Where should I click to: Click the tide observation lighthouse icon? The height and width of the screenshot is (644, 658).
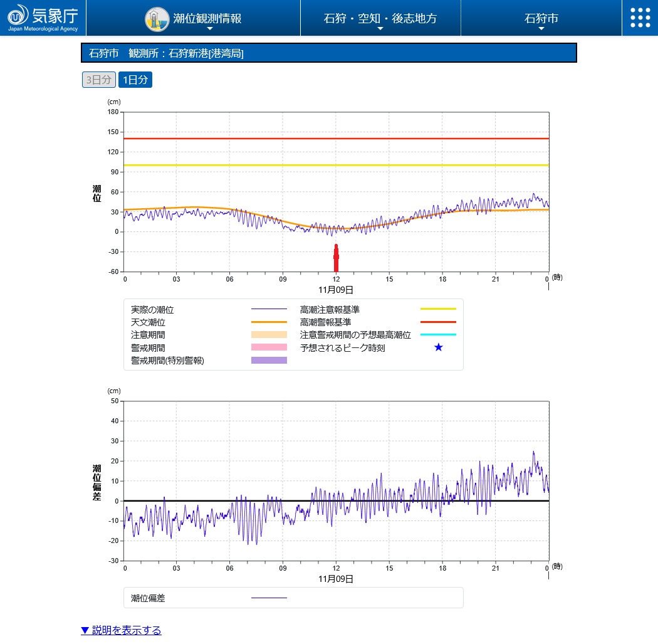tap(157, 19)
